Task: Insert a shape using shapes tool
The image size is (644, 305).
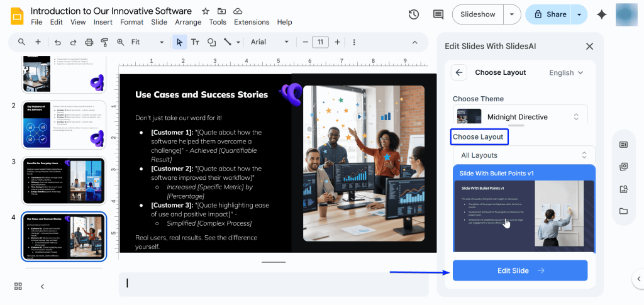Action: tap(212, 42)
